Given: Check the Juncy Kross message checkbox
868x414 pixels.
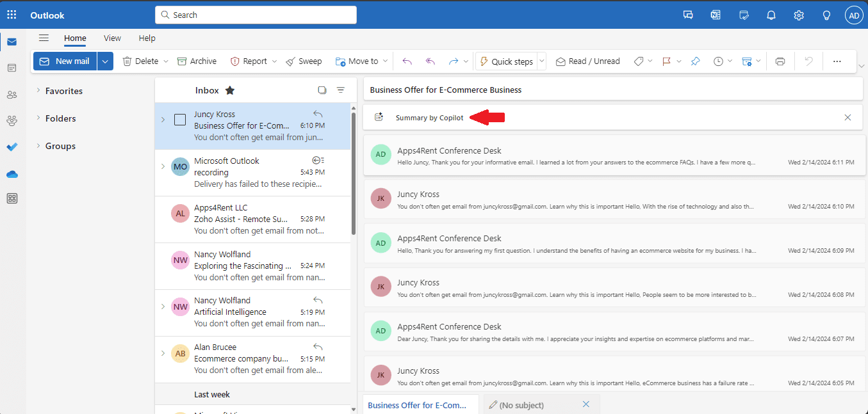Looking at the screenshot, I should [x=180, y=120].
